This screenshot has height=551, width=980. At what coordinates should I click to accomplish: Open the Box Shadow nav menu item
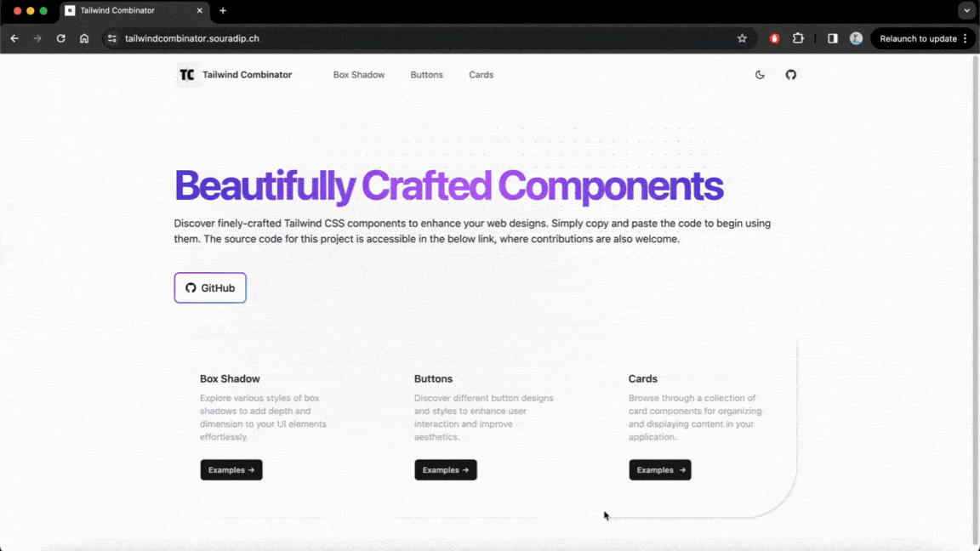pos(358,75)
